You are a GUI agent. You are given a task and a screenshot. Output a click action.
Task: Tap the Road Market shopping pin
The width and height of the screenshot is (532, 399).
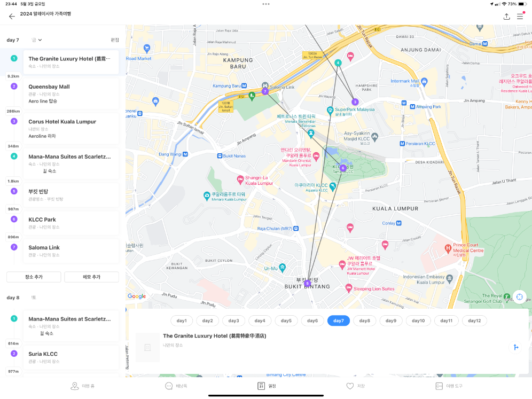coord(146,49)
